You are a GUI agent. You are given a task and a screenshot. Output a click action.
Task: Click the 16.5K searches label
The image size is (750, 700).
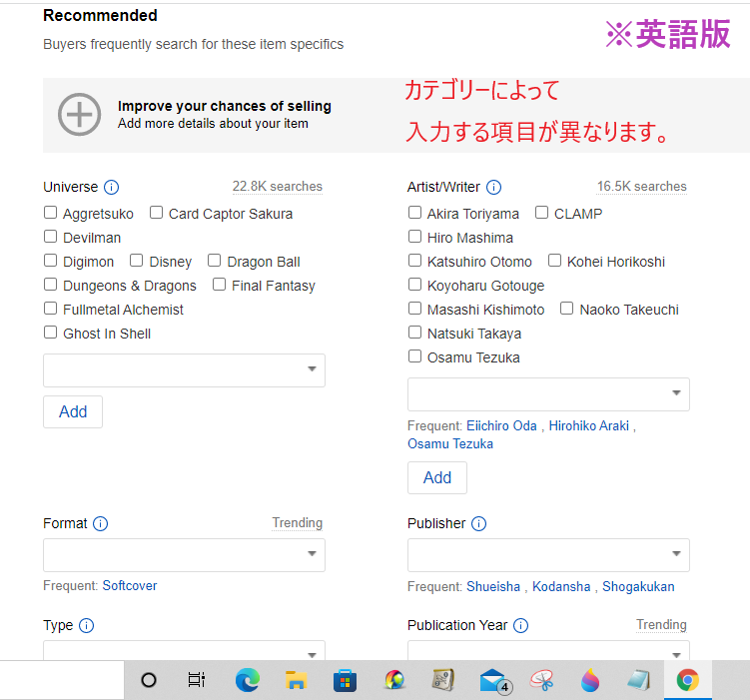tap(642, 187)
